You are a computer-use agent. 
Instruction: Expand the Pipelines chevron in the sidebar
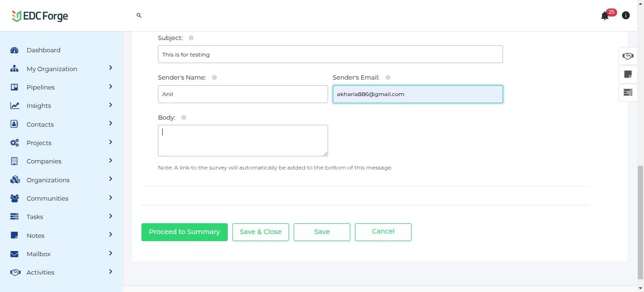click(110, 87)
